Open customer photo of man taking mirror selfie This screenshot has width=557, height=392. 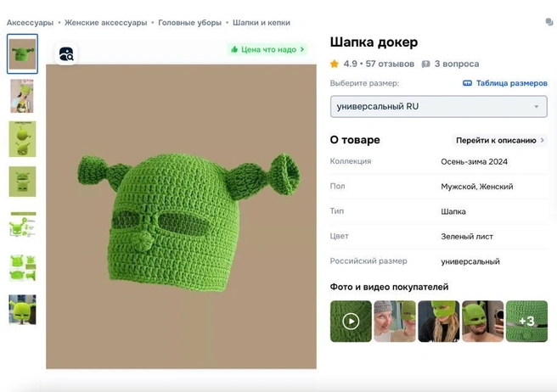[483, 322]
